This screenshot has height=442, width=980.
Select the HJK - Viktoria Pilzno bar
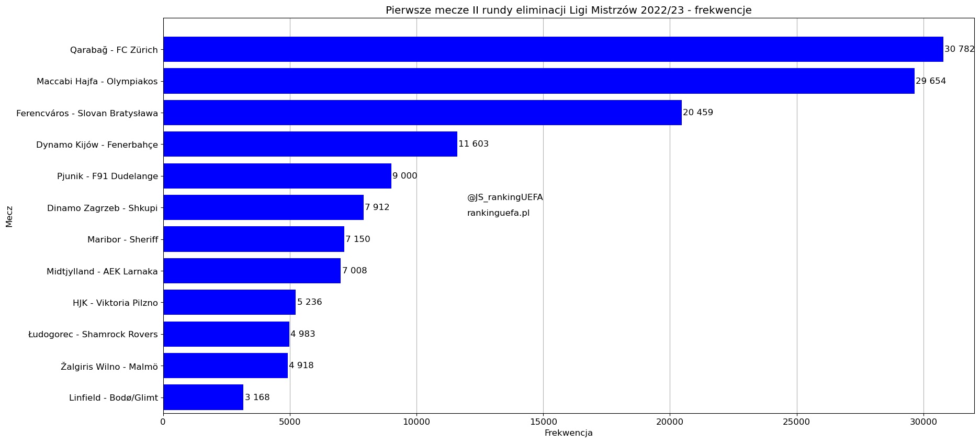[230, 302]
